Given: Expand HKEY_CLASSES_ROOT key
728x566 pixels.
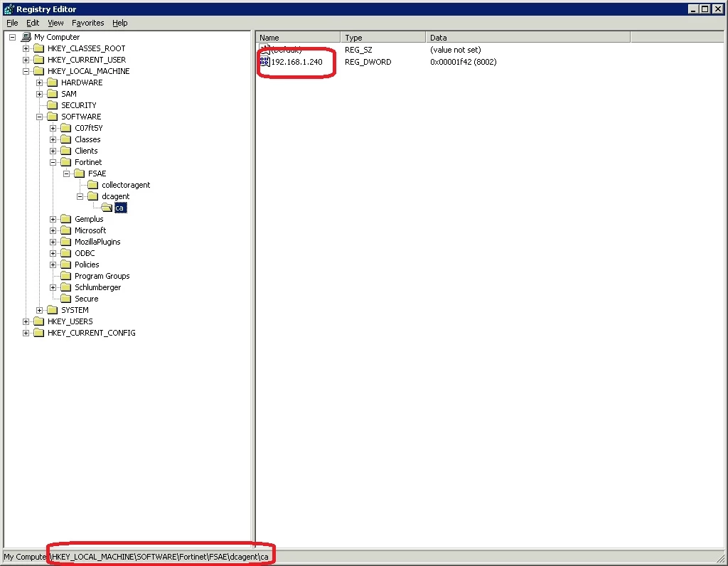Looking at the screenshot, I should coord(26,48).
